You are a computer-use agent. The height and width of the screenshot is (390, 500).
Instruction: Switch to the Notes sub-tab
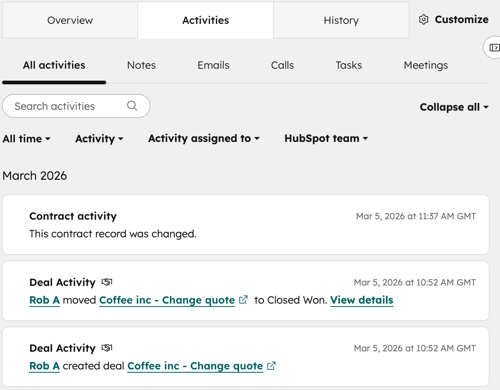click(x=141, y=65)
